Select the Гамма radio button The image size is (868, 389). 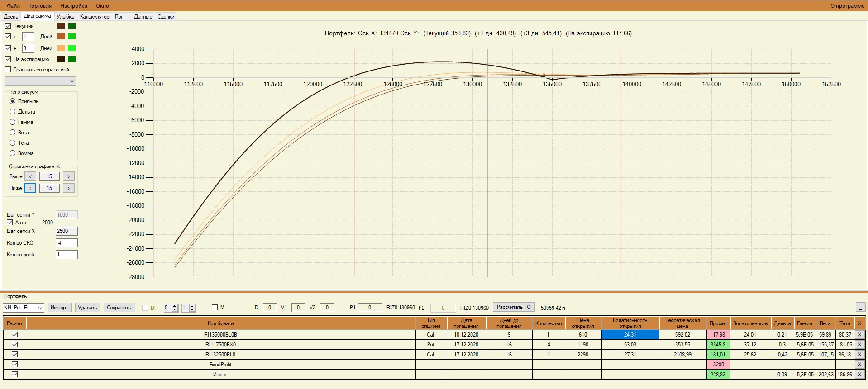click(13, 122)
